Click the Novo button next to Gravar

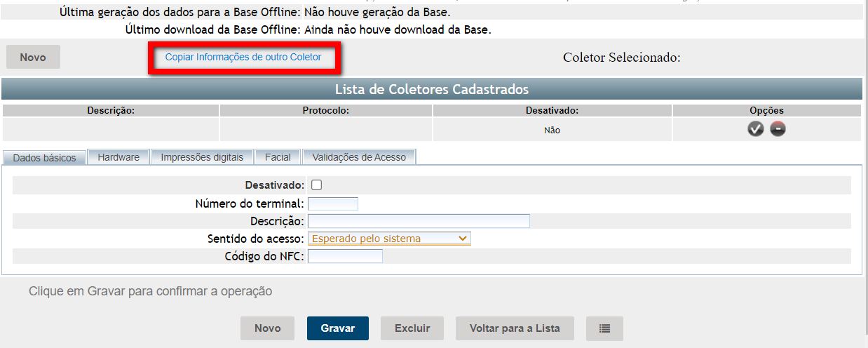[267, 328]
